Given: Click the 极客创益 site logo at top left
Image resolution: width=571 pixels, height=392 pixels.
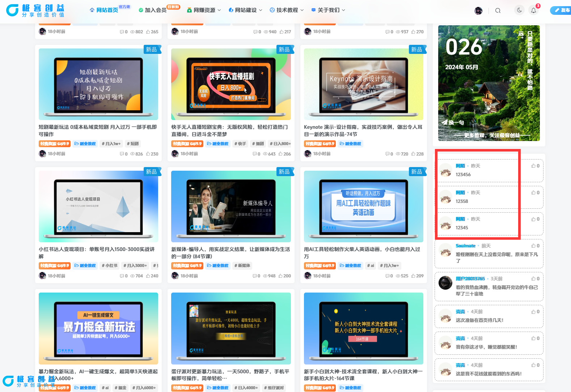Looking at the screenshot, I should pyautogui.click(x=35, y=10).
